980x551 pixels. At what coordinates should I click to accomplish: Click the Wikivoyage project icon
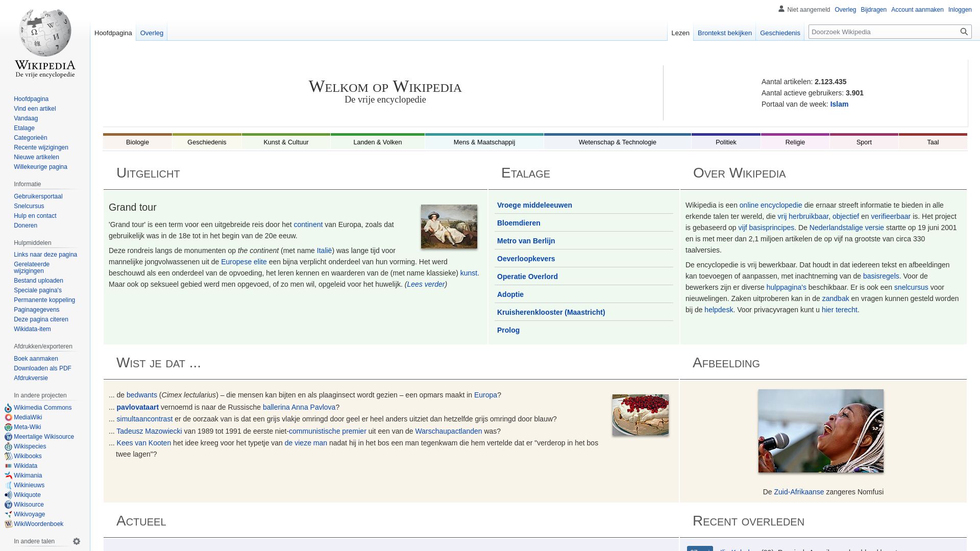8,514
